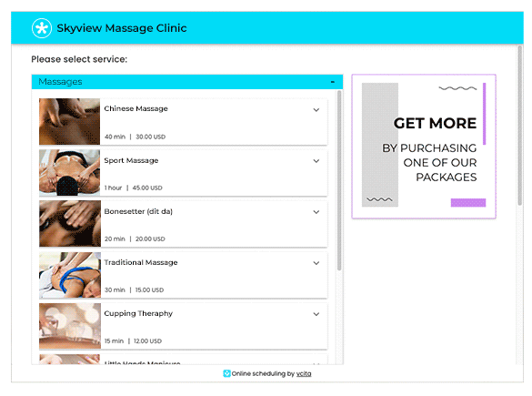This screenshot has height=396, width=532.
Task: Expand the Traditional Massage details chevron
Action: click(316, 263)
